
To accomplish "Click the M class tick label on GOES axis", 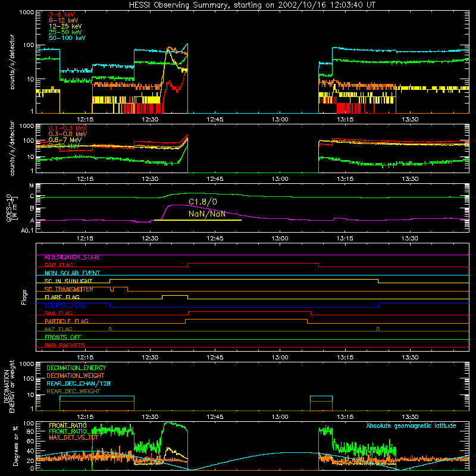I will click(32, 186).
